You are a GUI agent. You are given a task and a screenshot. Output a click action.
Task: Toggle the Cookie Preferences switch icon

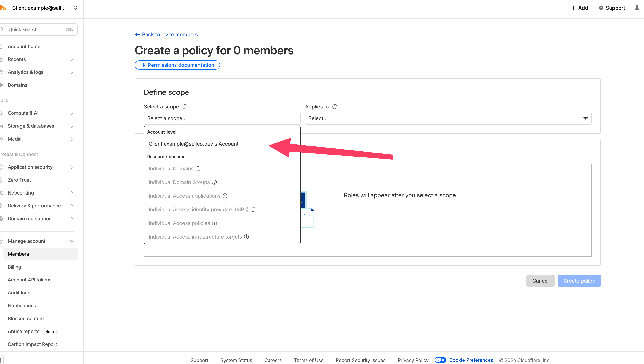(x=440, y=360)
